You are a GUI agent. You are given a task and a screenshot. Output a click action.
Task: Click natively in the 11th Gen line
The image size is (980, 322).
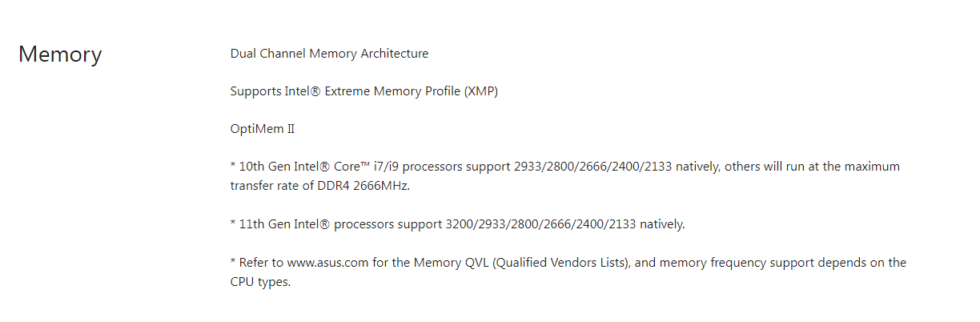(661, 224)
